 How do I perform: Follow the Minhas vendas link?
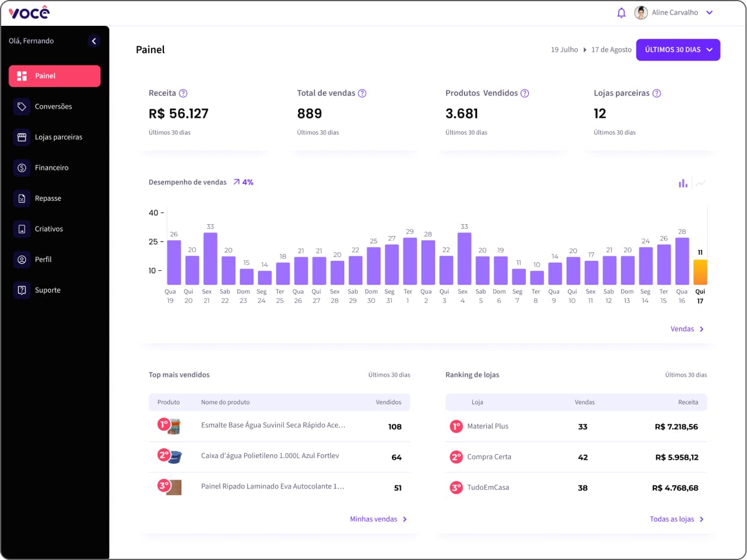[x=378, y=519]
